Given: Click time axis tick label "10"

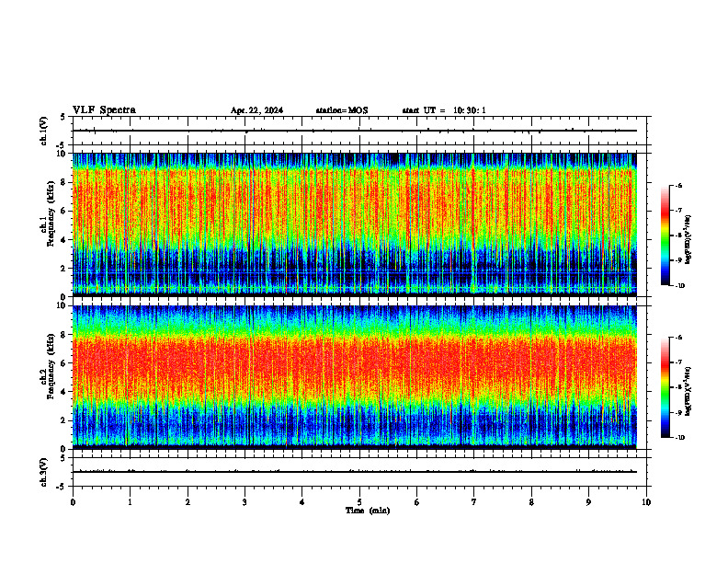Looking at the screenshot, I should tap(646, 502).
